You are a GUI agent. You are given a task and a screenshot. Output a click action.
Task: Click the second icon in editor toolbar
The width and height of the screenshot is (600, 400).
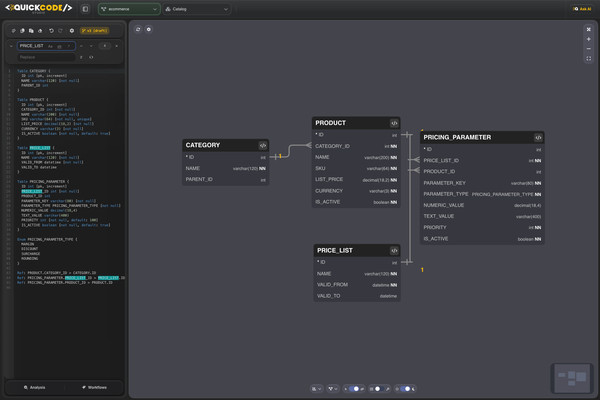22,31
